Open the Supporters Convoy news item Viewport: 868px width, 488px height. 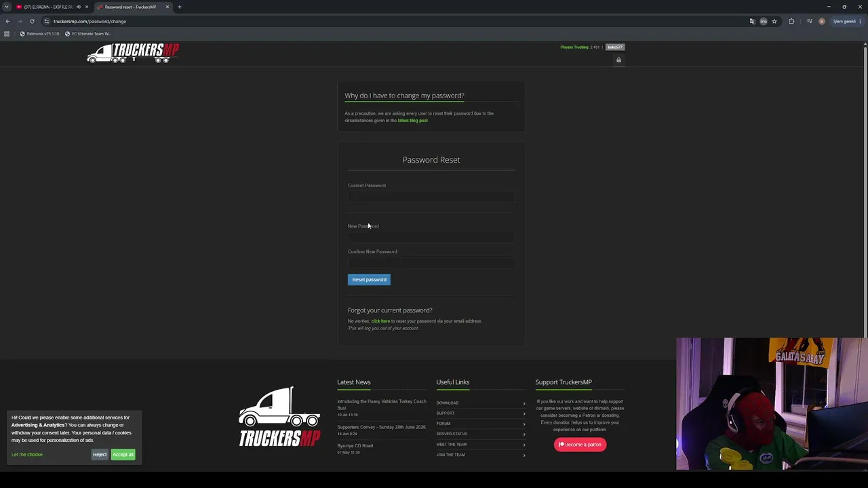click(381, 427)
